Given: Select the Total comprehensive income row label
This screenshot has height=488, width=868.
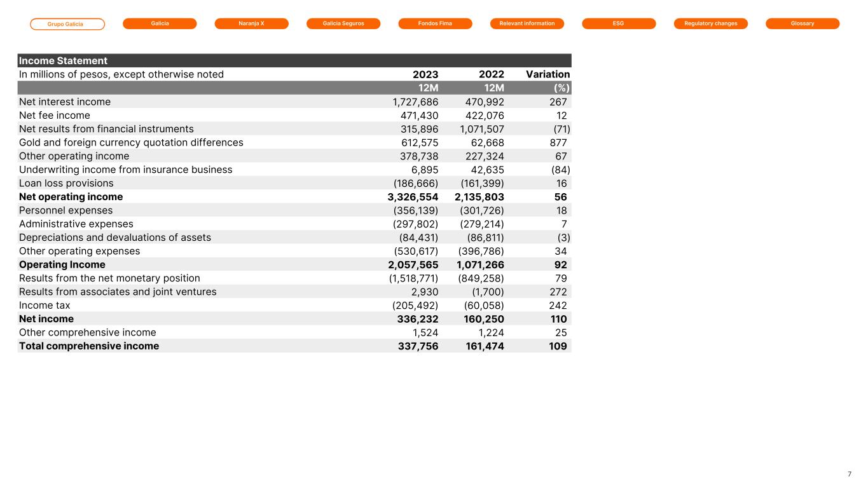Looking at the screenshot, I should point(89,346).
